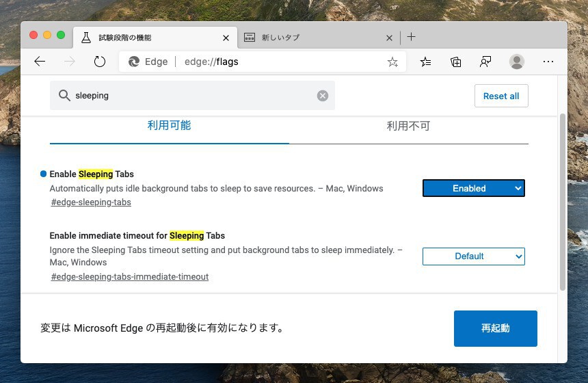Click the flags search input field
This screenshot has width=588, height=383.
pyautogui.click(x=191, y=96)
